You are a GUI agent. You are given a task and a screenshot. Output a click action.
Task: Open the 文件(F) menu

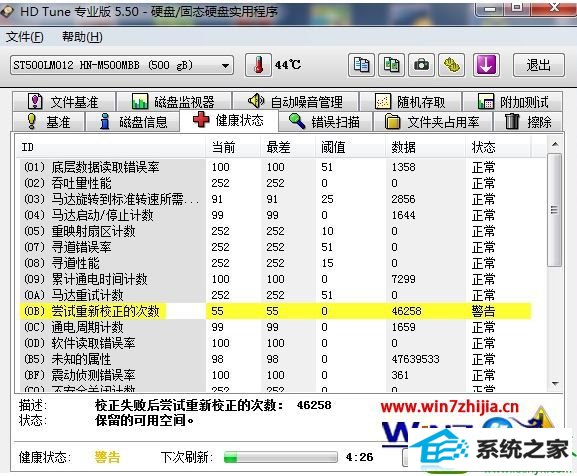tap(25, 37)
